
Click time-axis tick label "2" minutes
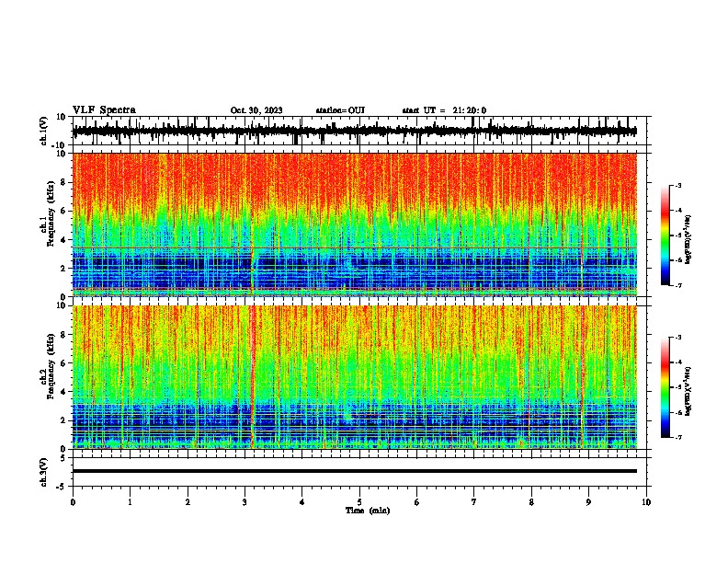coord(188,502)
